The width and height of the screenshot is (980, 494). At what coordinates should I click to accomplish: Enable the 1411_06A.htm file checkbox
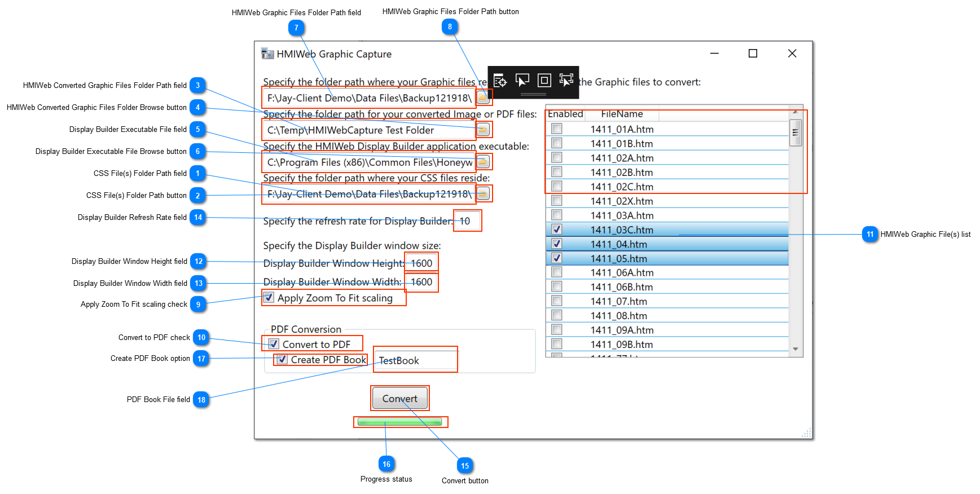(x=557, y=272)
